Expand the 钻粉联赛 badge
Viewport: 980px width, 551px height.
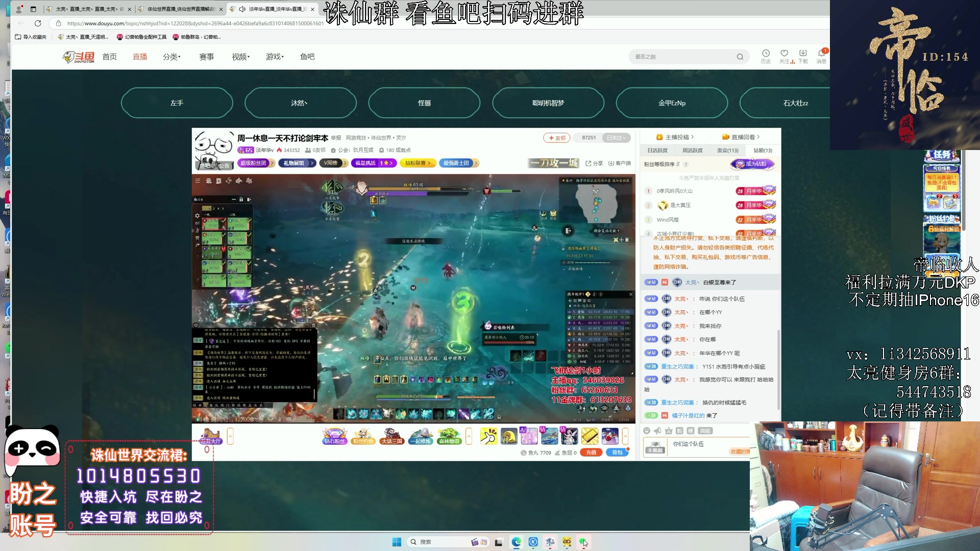pyautogui.click(x=418, y=163)
